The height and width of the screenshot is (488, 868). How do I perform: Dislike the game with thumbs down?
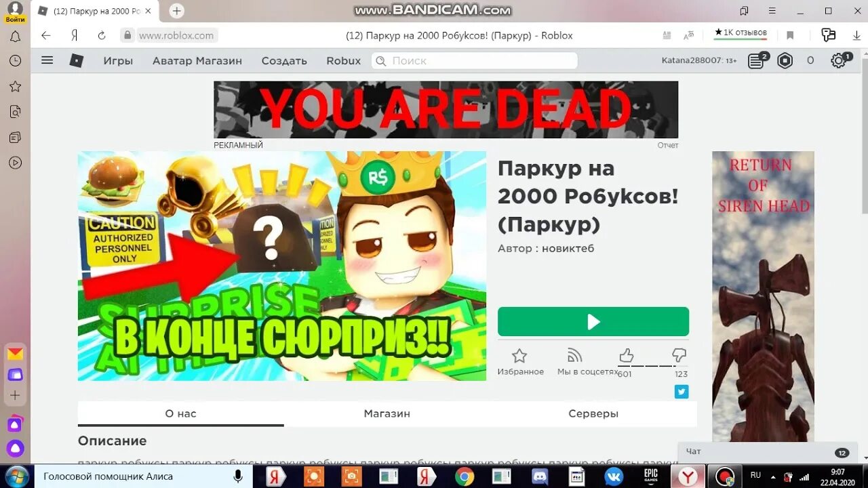tap(679, 356)
